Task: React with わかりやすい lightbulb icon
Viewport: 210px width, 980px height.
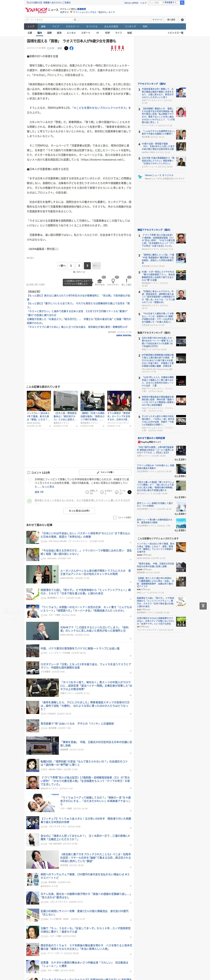Action: (x=113, y=281)
